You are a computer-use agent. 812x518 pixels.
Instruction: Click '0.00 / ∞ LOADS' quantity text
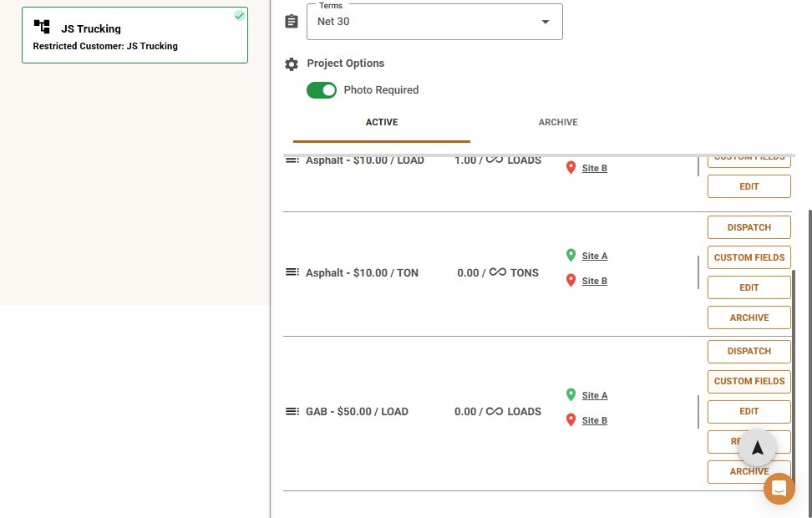[498, 412]
